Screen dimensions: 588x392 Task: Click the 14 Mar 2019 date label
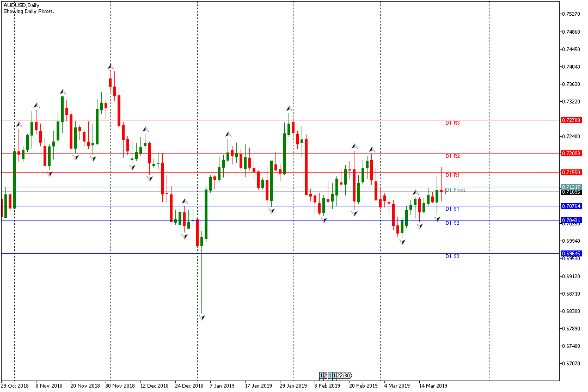[x=433, y=385]
